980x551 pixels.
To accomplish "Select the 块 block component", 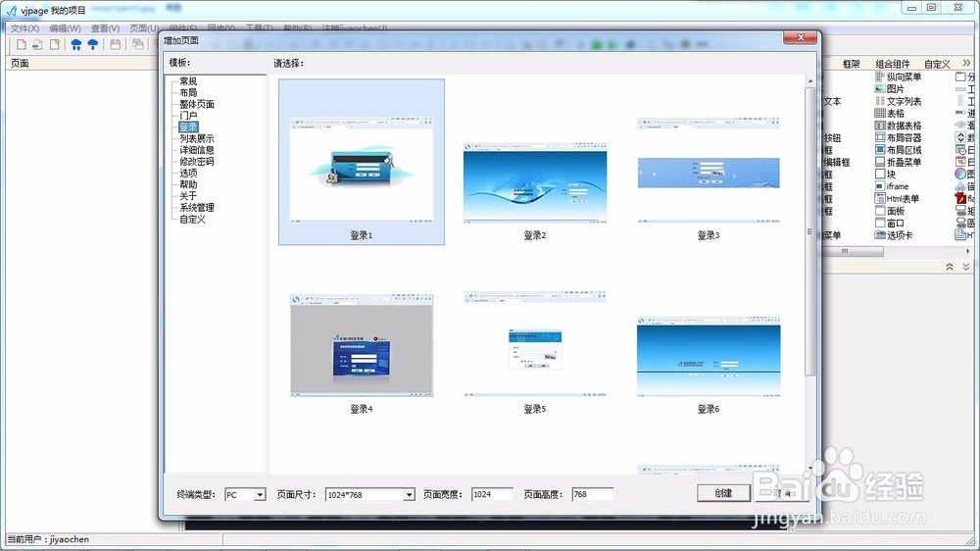I will pyautogui.click(x=885, y=175).
